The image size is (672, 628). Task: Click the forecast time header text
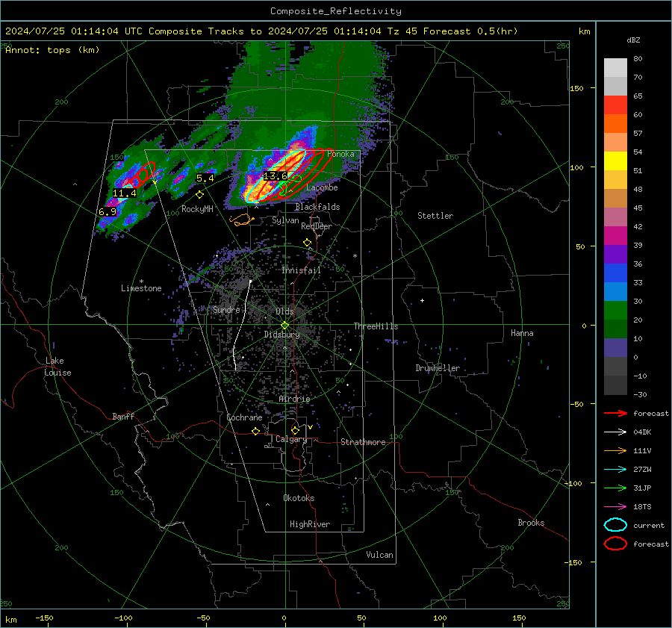coord(261,31)
